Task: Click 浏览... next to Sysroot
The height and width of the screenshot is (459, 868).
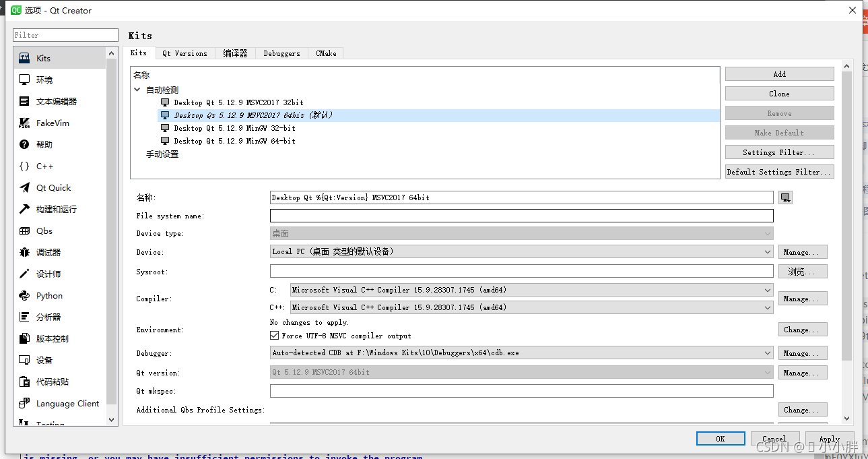Action: pos(803,272)
